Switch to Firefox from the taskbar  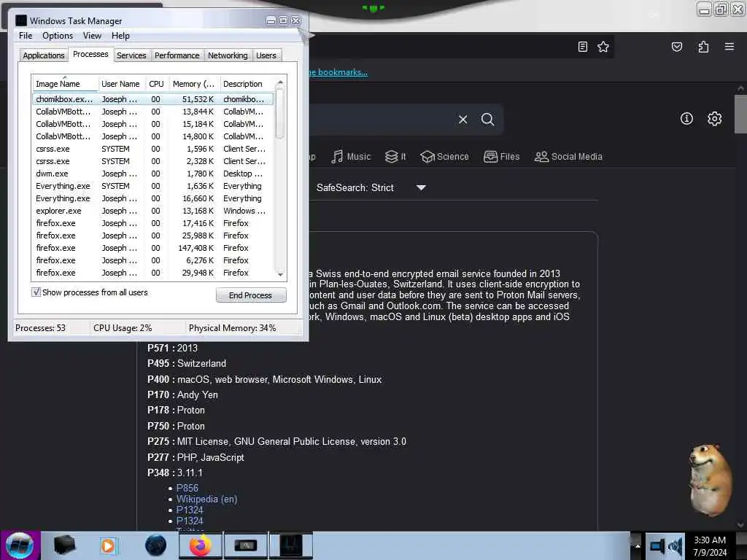[201, 545]
